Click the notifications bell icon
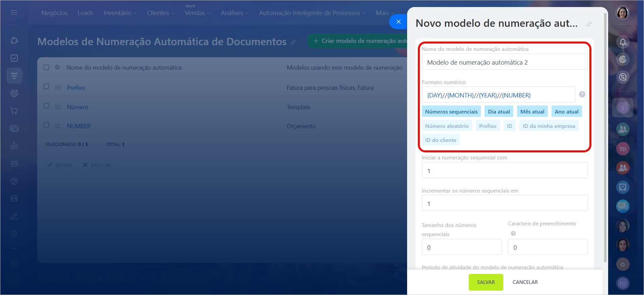This screenshot has height=295, width=644. click(x=623, y=42)
